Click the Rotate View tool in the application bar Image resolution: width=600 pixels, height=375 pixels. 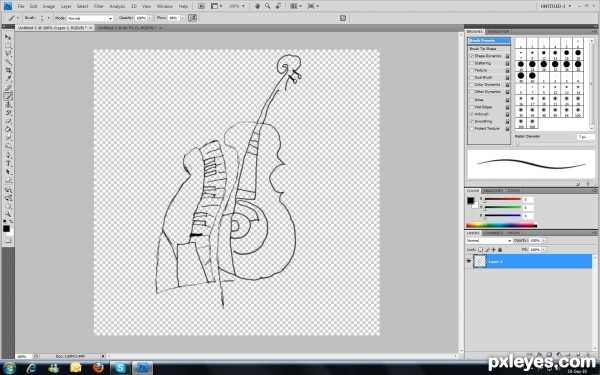pos(278,6)
